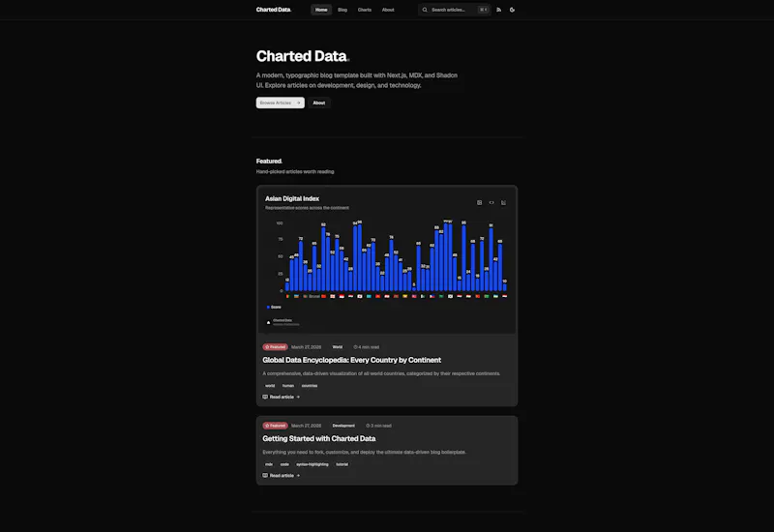The width and height of the screenshot is (774, 532).
Task: Select the 'code' tag
Action: 284,464
